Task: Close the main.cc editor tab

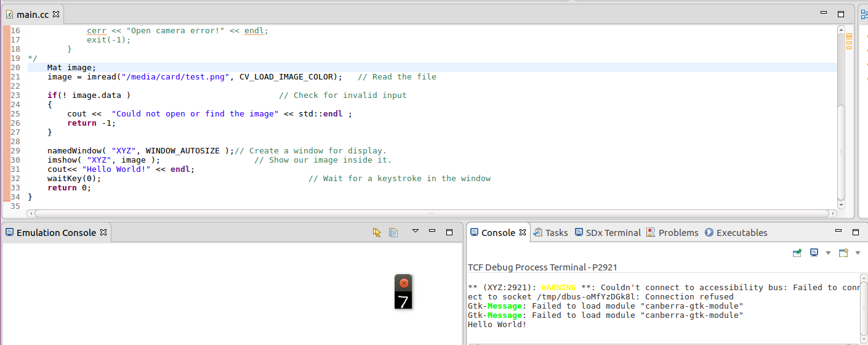Action: point(57,14)
